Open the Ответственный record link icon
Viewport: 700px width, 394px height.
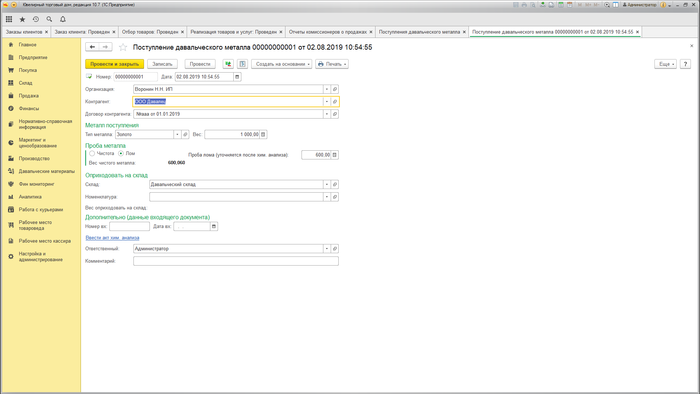pyautogui.click(x=334, y=249)
